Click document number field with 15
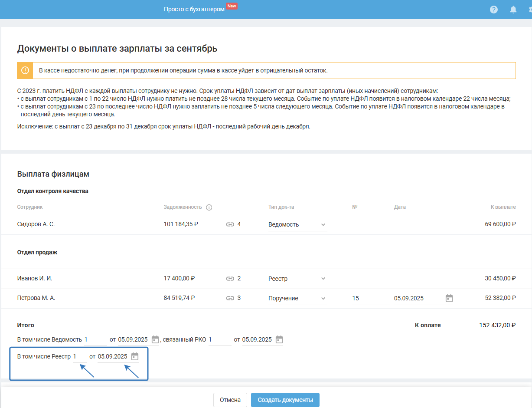Image resolution: width=532 pixels, height=408 pixels. coord(371,298)
